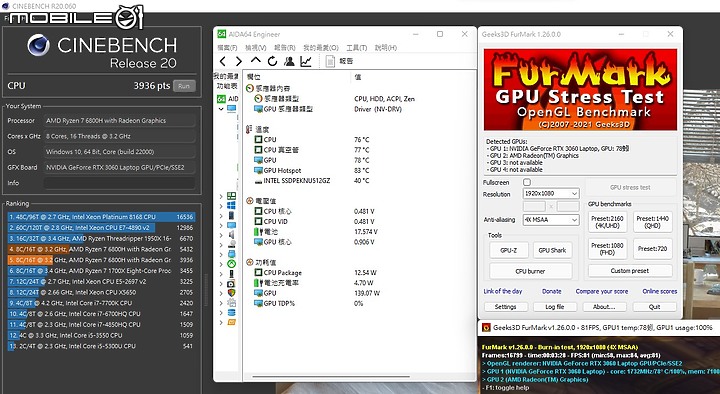Select the server tower icon in tree
Viewport: 720px width, 394px height.
pyautogui.click(x=231, y=215)
